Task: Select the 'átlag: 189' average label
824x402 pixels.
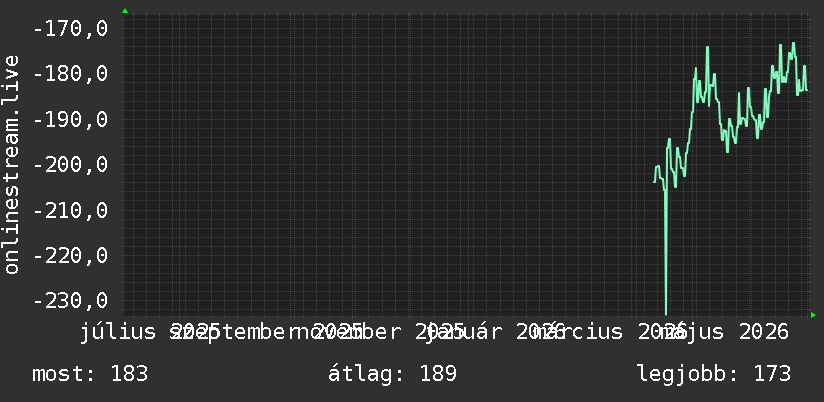Action: click(x=392, y=374)
